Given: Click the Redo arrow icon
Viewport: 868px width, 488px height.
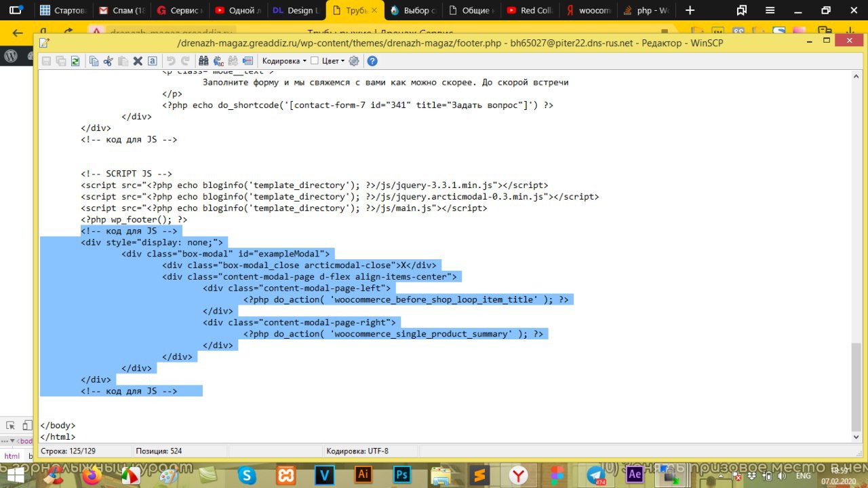Looking at the screenshot, I should pos(185,61).
